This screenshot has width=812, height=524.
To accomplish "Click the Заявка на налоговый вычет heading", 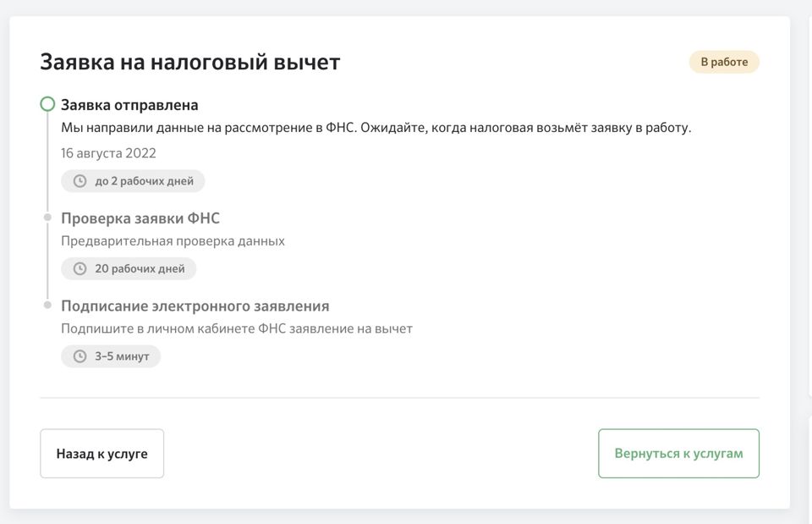I will click(189, 62).
